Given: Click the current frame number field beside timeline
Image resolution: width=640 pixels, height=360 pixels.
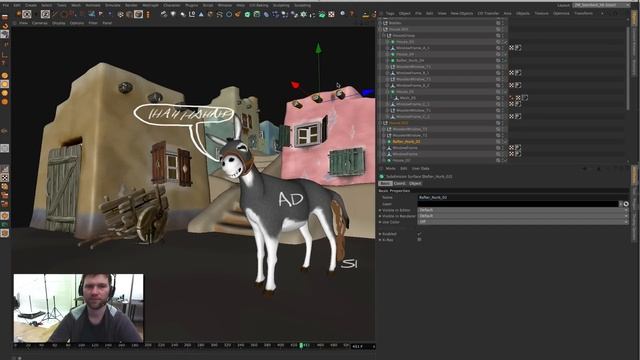Looking at the screenshot, I should [363, 347].
